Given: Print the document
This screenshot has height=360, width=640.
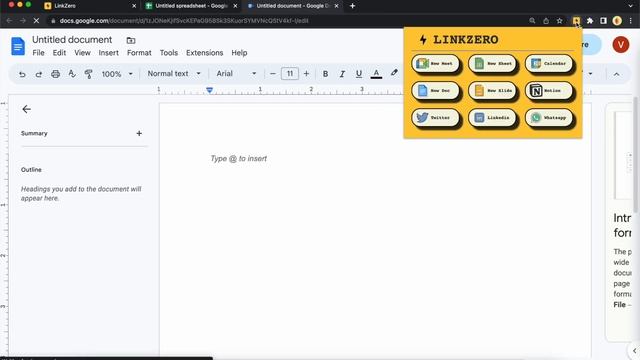Looking at the screenshot, I should pyautogui.click(x=56, y=74).
